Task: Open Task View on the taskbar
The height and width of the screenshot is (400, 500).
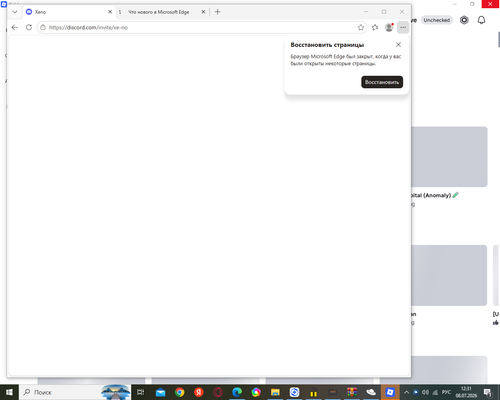Action: (141, 392)
